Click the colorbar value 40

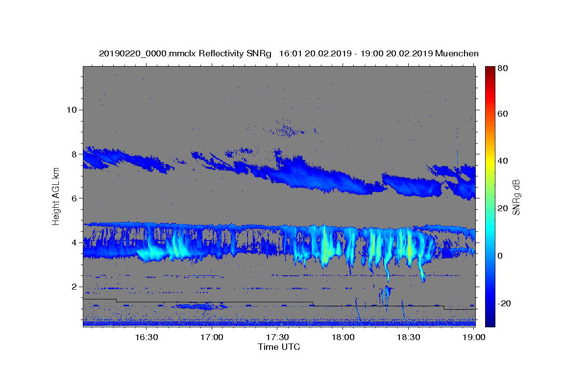(503, 161)
